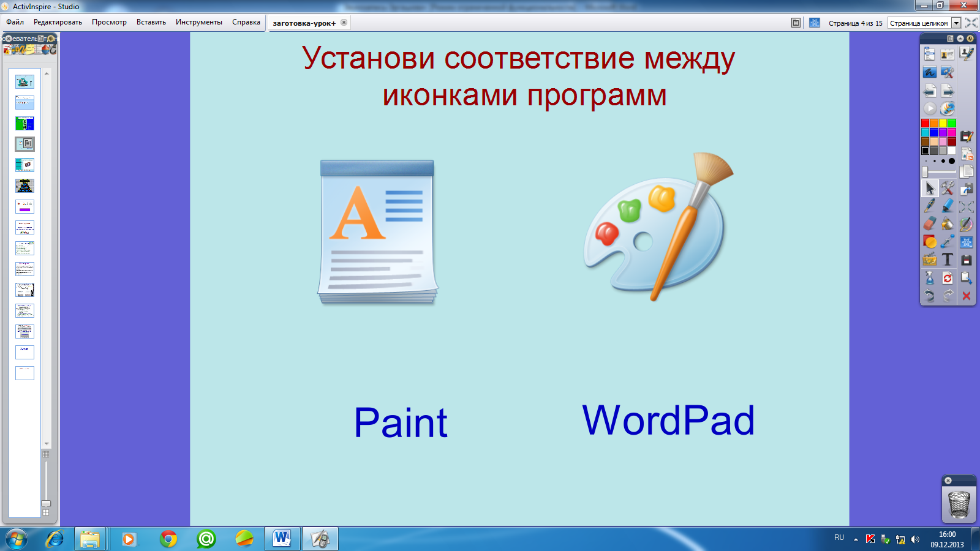Toggle the Design Mode icon in toolbox
The width and height of the screenshot is (980, 551).
point(967,242)
